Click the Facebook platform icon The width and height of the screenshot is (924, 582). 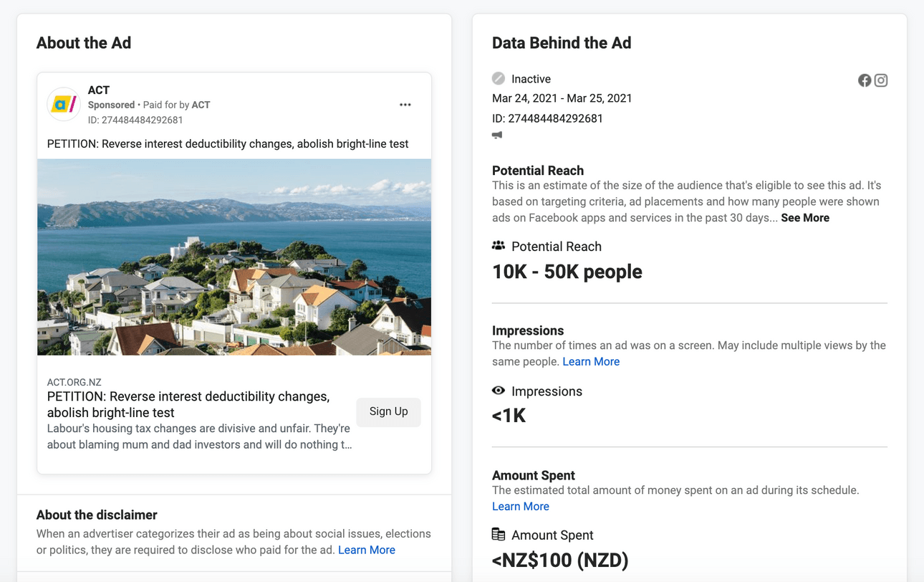click(x=865, y=80)
